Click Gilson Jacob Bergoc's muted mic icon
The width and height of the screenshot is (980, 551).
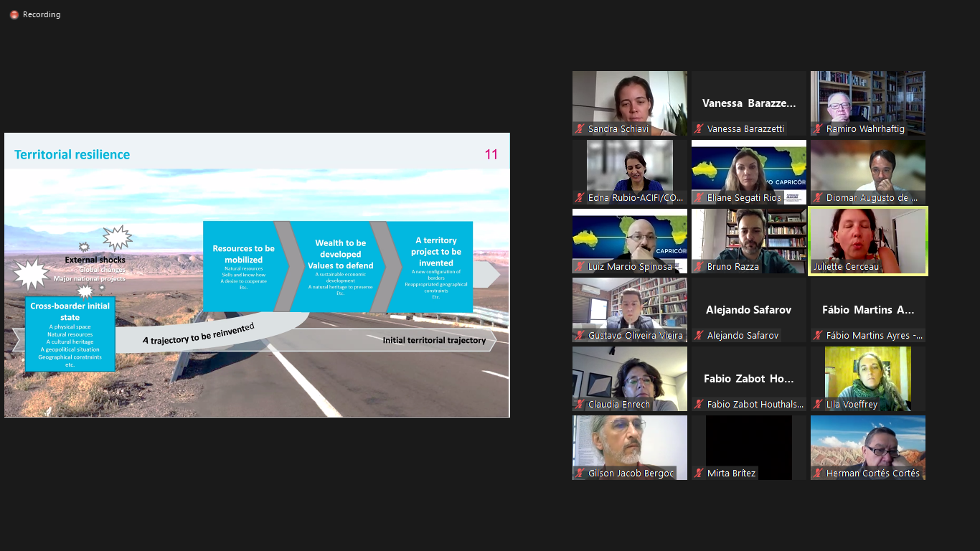click(x=580, y=474)
